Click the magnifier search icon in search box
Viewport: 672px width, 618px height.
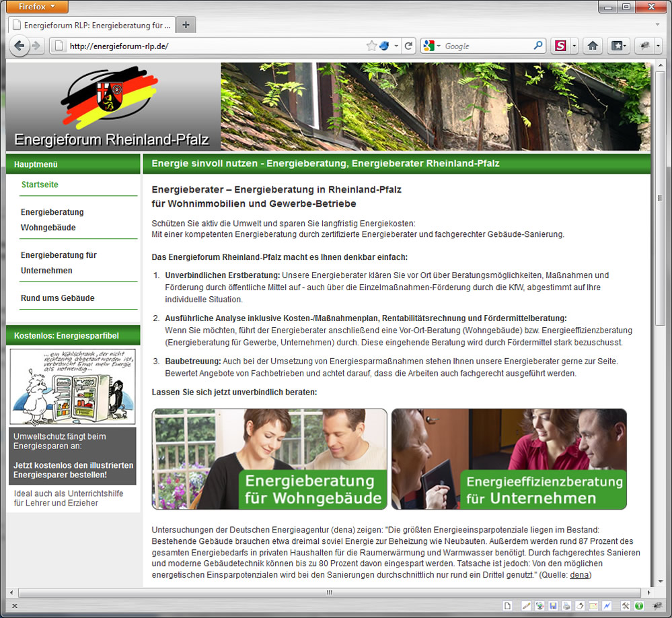tap(538, 46)
